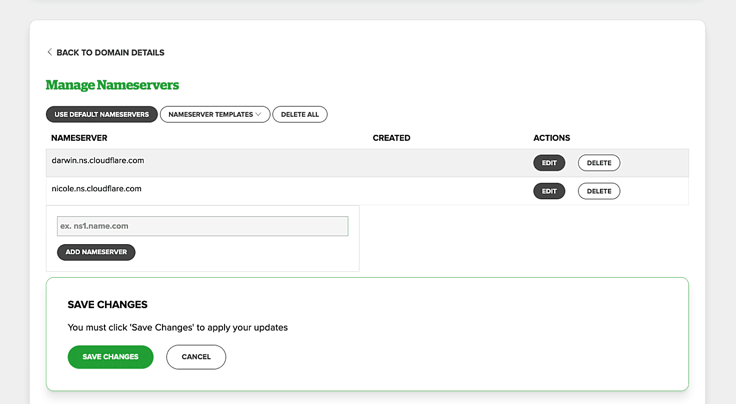Click the Created column header

[391, 138]
